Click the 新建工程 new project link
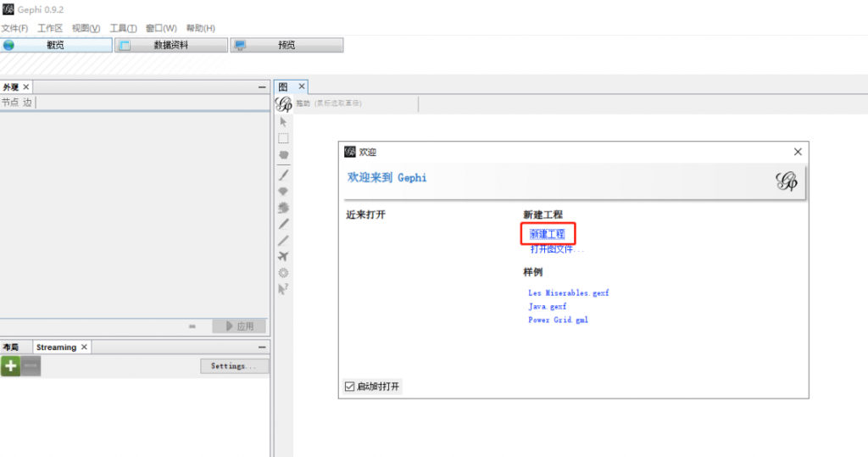The height and width of the screenshot is (457, 868). (x=548, y=234)
